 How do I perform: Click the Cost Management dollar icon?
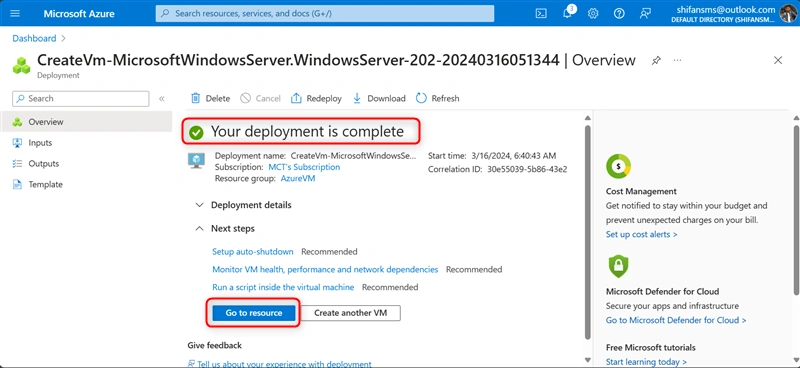point(618,166)
